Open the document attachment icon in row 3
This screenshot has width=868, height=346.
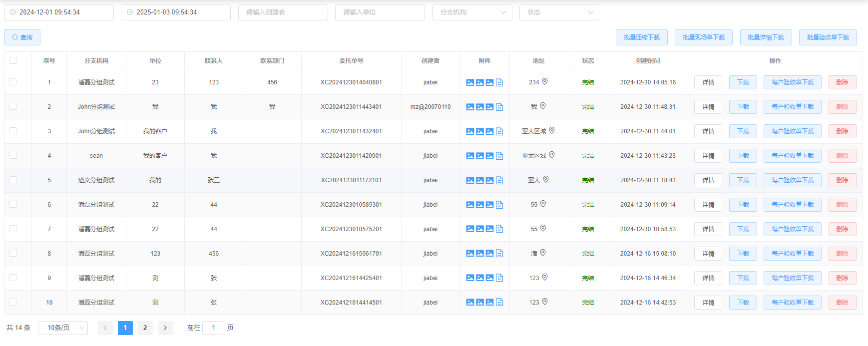coord(499,131)
